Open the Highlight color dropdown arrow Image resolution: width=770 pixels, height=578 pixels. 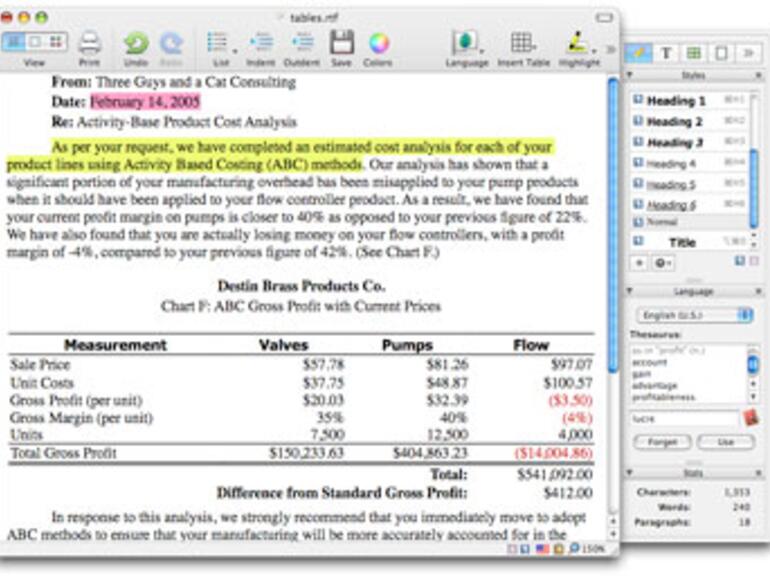[594, 51]
